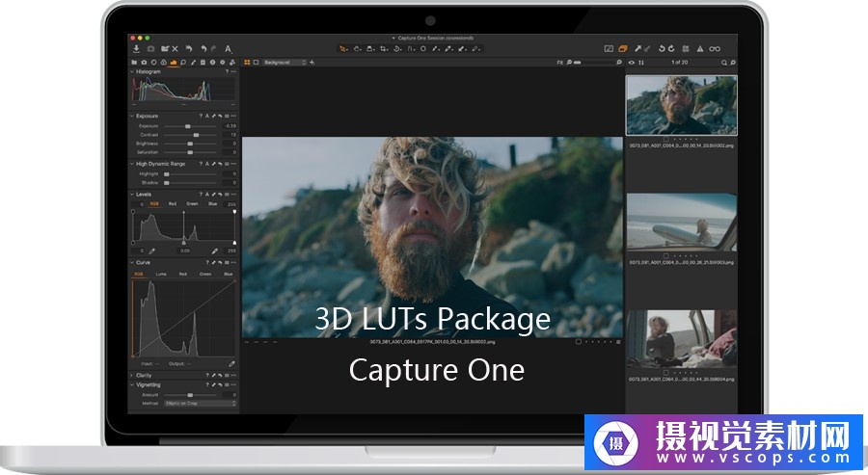Screen dimensions: 868x475
Task: Click the Capture camera icon in top toolbar
Action: [151, 49]
